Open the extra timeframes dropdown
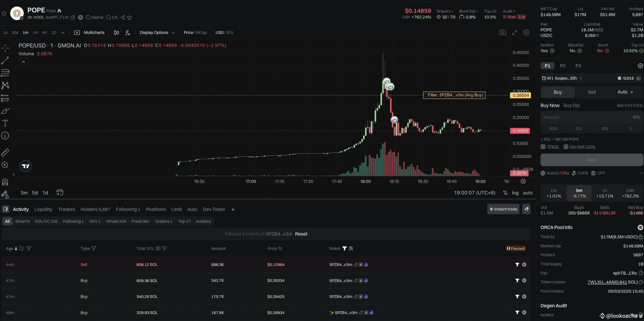 click(63, 33)
